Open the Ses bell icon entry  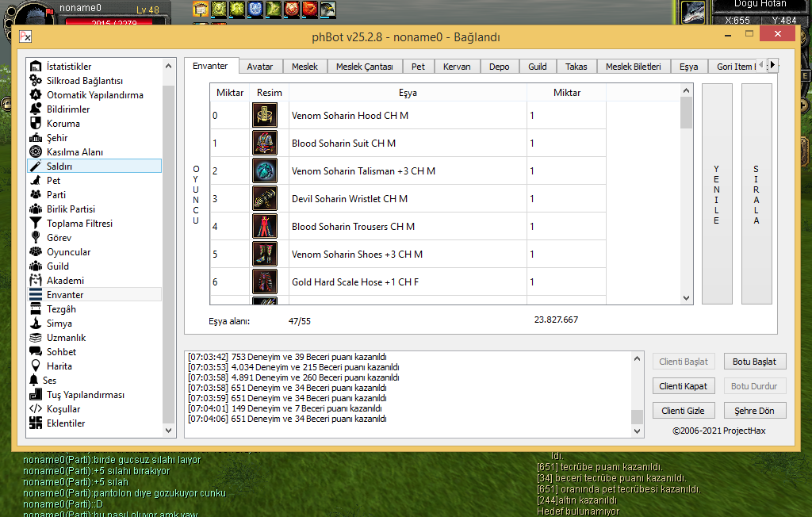[x=34, y=381]
